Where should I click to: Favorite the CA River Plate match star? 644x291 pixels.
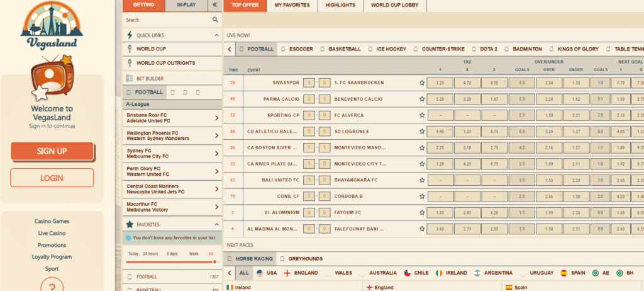422,164
